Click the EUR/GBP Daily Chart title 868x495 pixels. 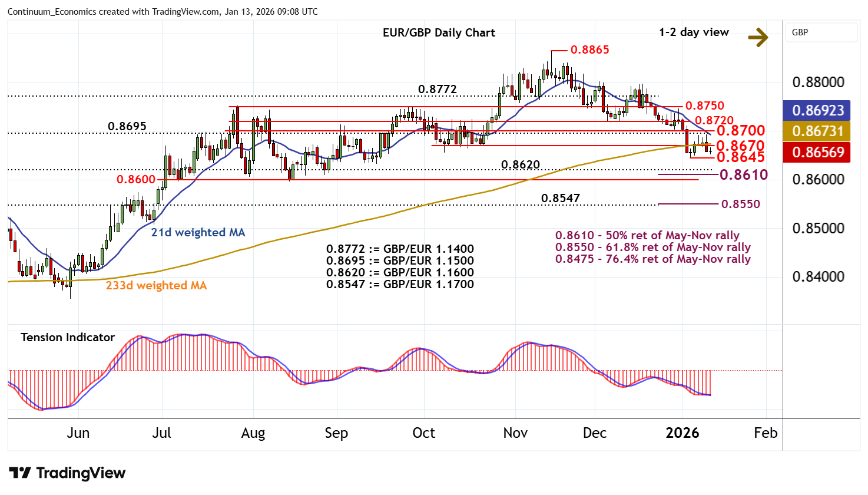(x=439, y=33)
